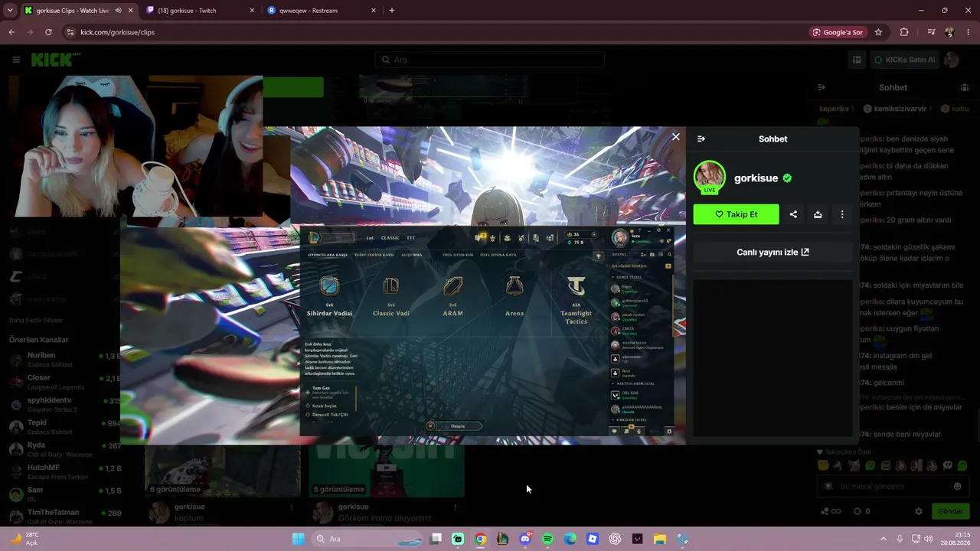The height and width of the screenshot is (551, 980).
Task: Go to Kick home via the logo
Action: coord(55,60)
